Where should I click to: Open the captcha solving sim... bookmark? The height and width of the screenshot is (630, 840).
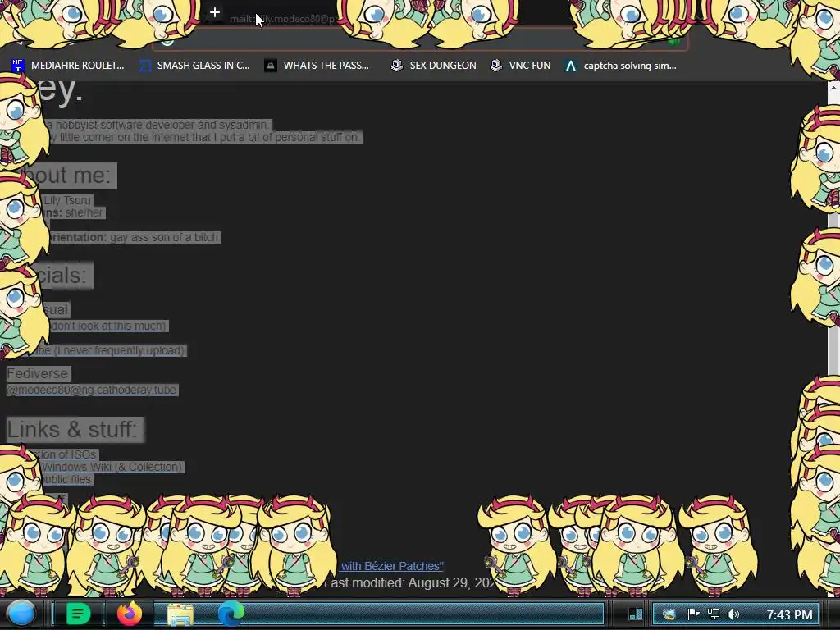pos(621,66)
